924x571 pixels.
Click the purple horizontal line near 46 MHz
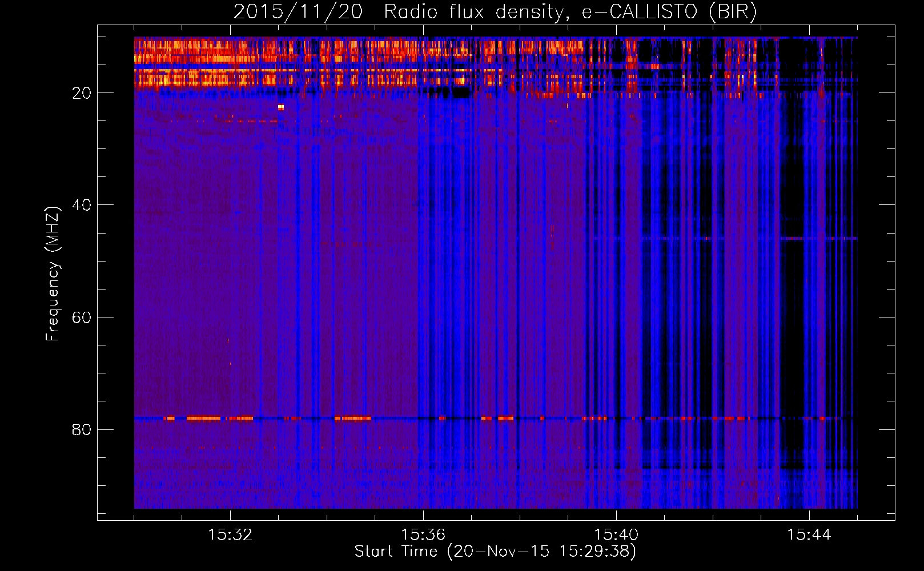742,238
